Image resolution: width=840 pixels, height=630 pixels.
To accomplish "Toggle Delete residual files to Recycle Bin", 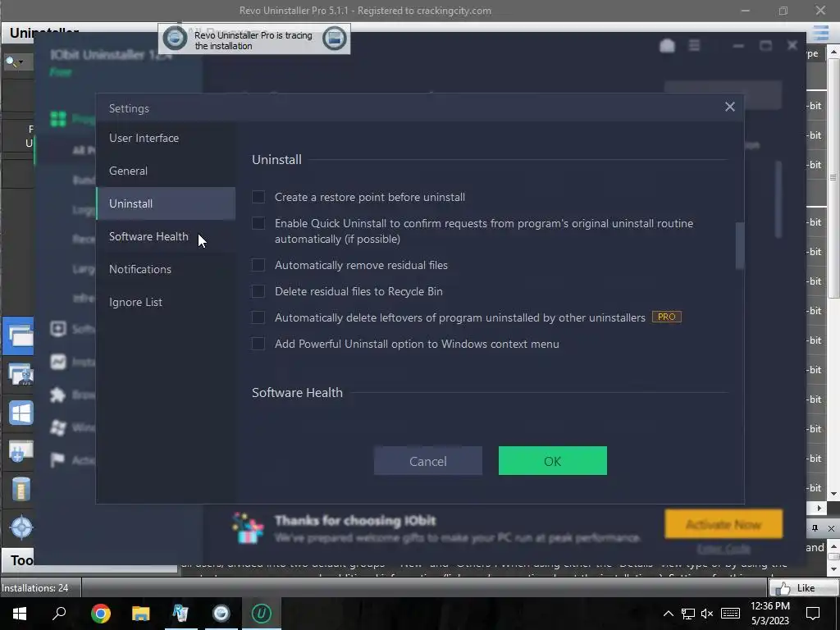I will (x=258, y=291).
